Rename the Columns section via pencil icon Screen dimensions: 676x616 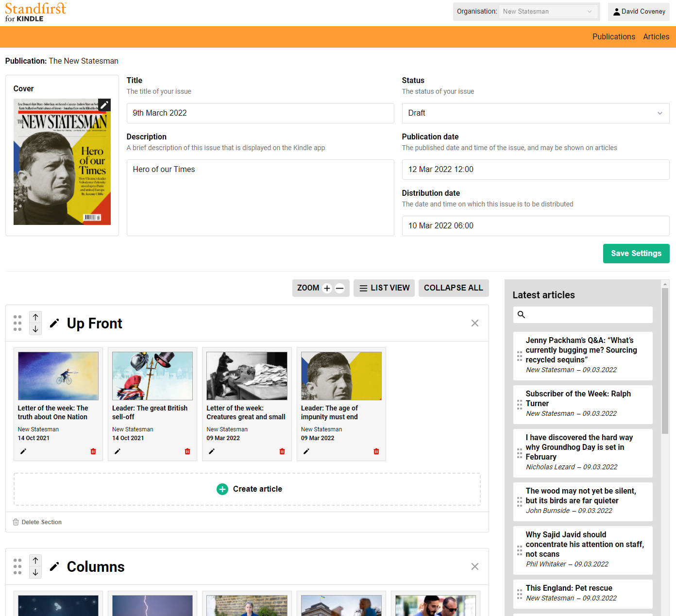pyautogui.click(x=54, y=566)
